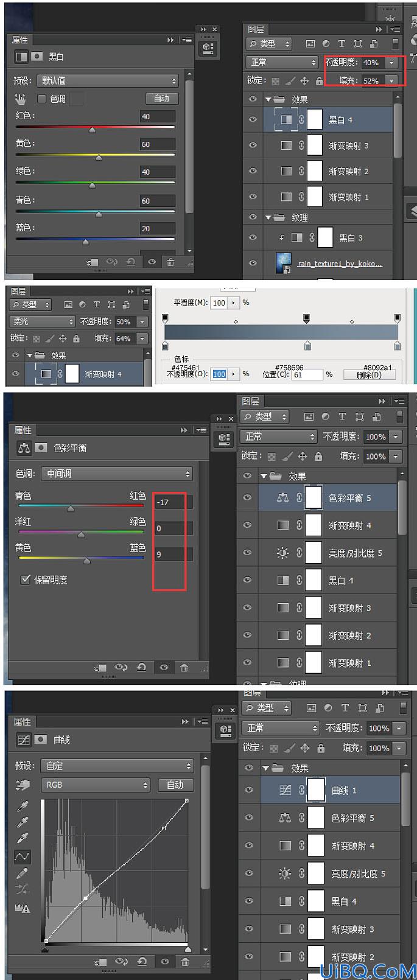Open fill 52% arrow dropdown
Screen dimensions: 417x980
(392, 80)
